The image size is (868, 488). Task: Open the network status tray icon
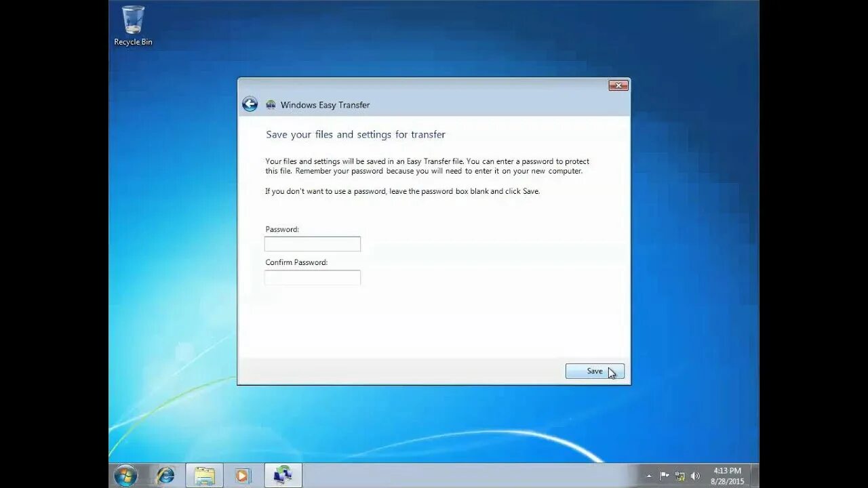tap(679, 476)
